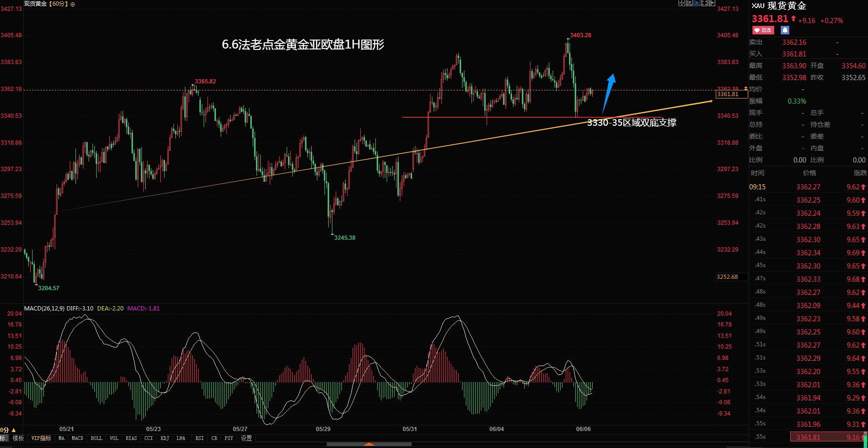Screen dimensions: 868x448
Task: Switch indicator to VOL
Action: [x=114, y=438]
